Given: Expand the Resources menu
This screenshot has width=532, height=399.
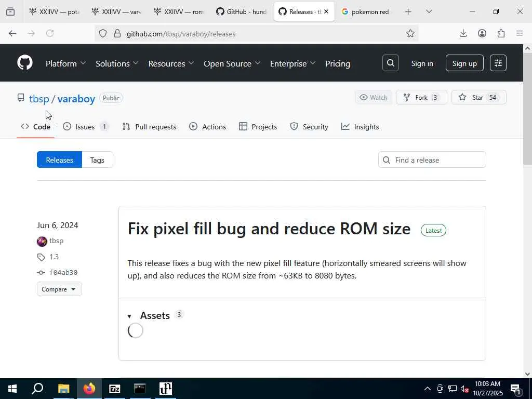Looking at the screenshot, I should (x=171, y=63).
